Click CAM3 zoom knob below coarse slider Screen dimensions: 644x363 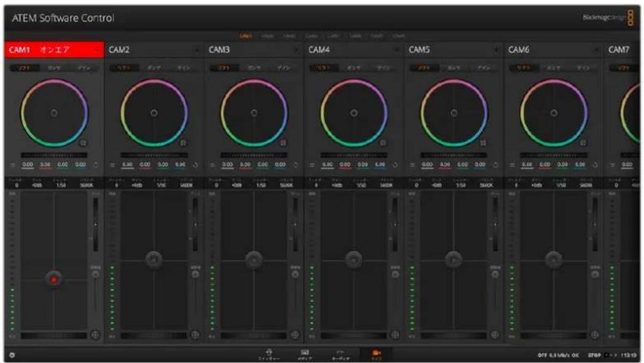tap(296, 274)
